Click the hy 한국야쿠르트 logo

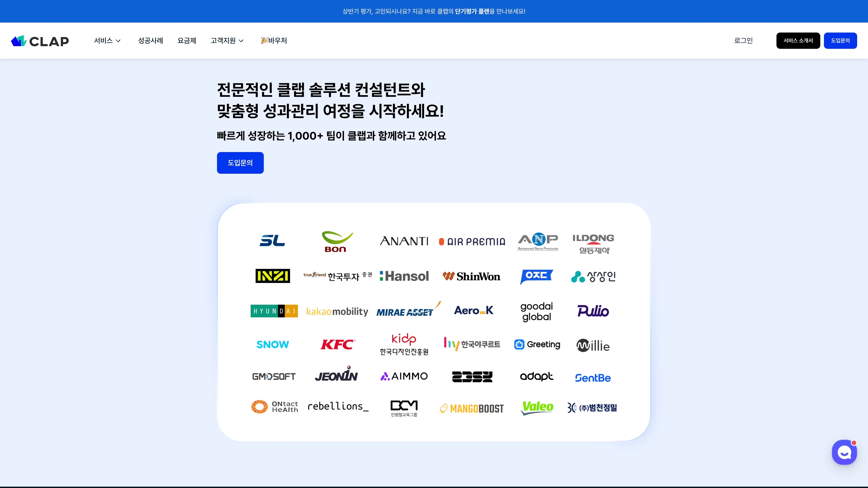coord(472,344)
